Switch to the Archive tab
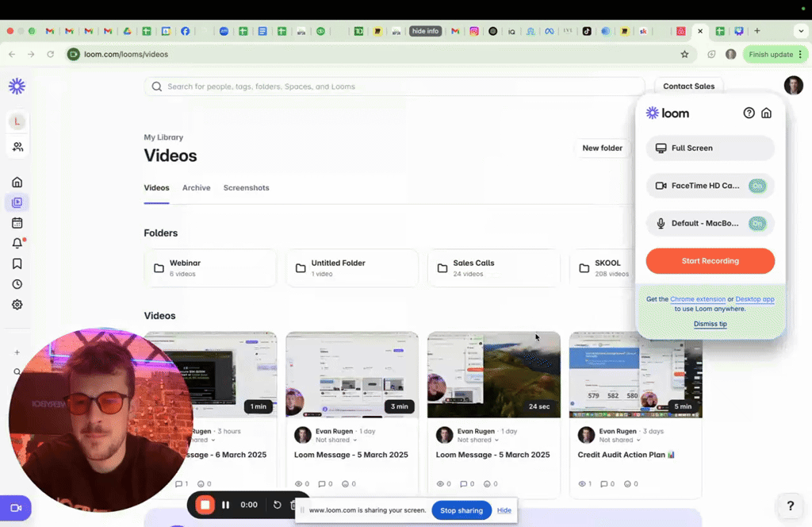Screen dimensions: 812x527 [197, 187]
